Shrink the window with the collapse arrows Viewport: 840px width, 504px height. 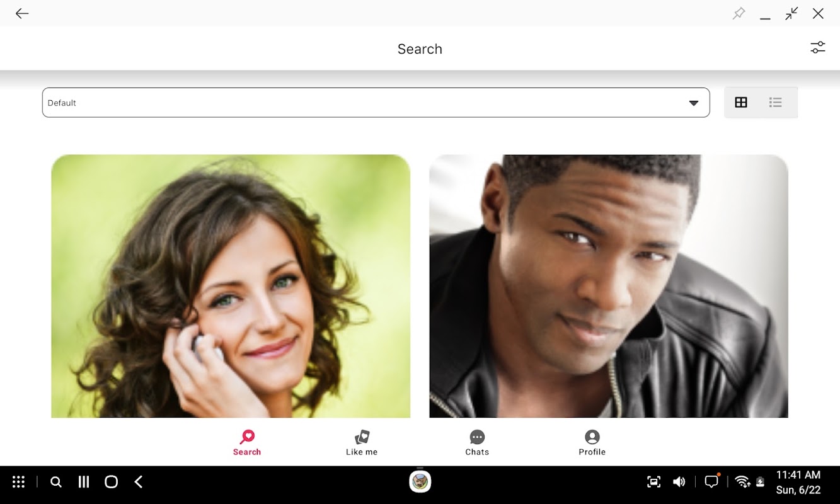pos(791,13)
